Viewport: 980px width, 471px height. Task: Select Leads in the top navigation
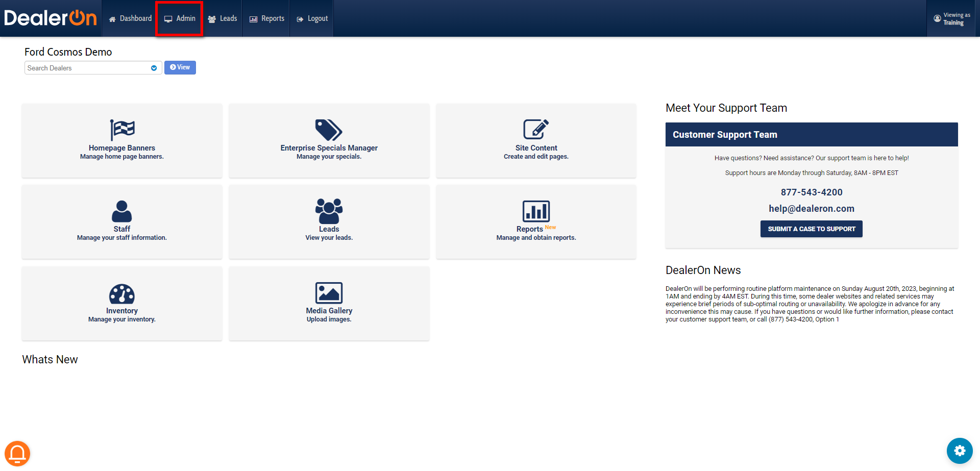223,19
